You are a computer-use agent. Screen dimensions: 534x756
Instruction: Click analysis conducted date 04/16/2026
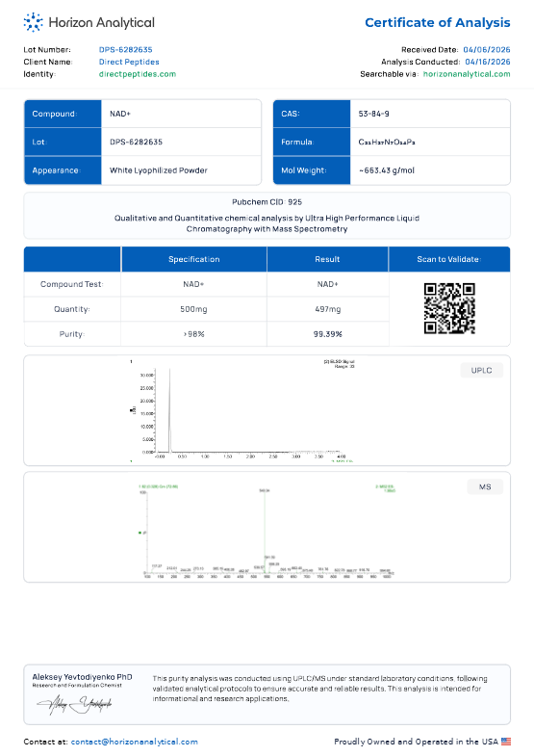488,62
